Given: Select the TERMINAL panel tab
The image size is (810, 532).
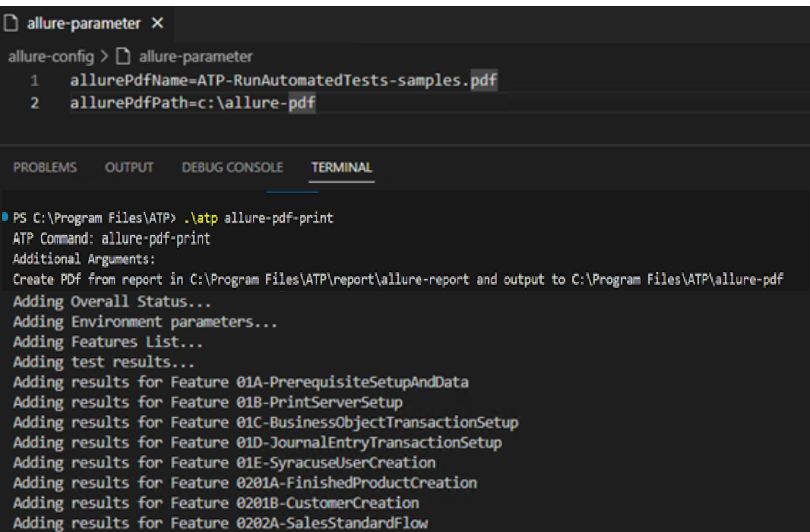Looking at the screenshot, I should (342, 168).
